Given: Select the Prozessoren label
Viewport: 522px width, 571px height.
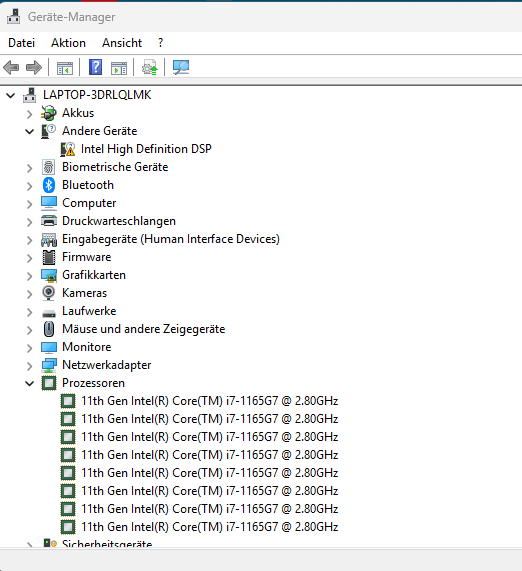Looking at the screenshot, I should coord(93,383).
